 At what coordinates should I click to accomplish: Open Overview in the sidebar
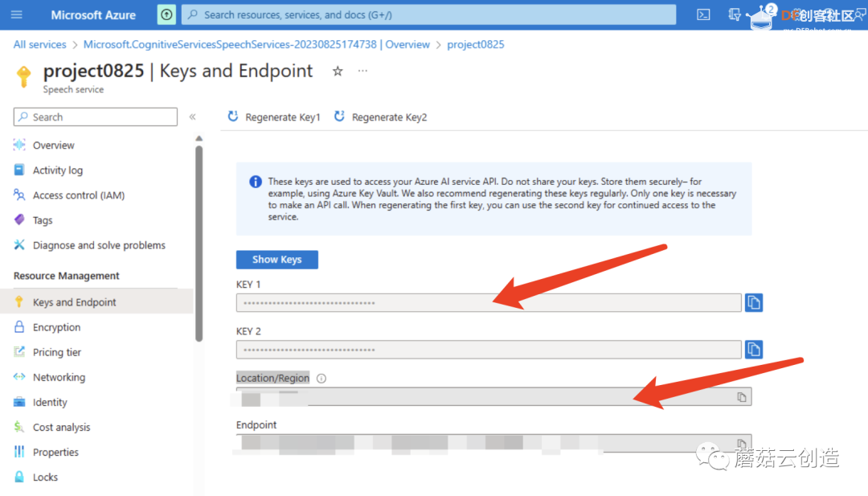[53, 145]
